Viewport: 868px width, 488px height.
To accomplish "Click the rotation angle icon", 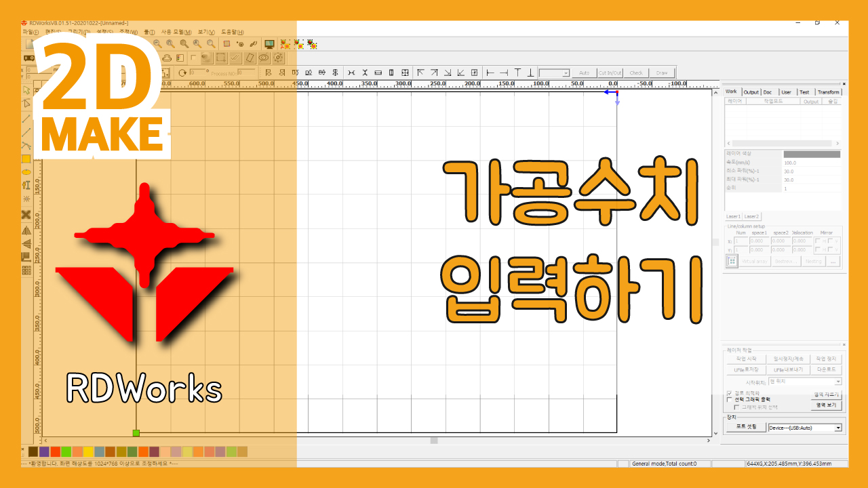I will click(182, 73).
